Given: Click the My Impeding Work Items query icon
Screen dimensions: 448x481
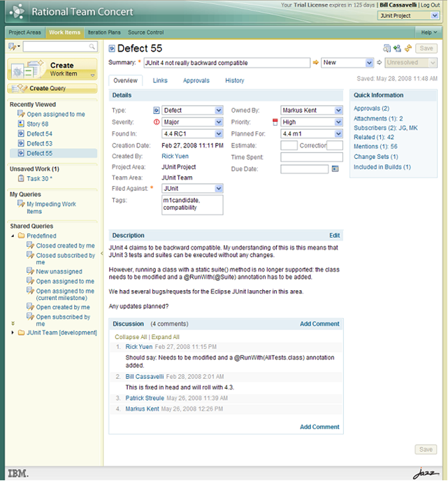Looking at the screenshot, I should click(x=21, y=203).
